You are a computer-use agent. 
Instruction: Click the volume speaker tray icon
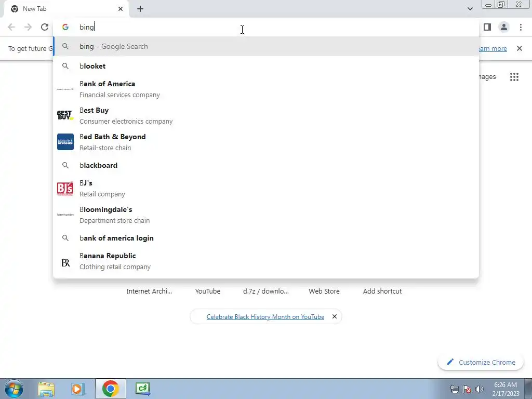(x=480, y=389)
